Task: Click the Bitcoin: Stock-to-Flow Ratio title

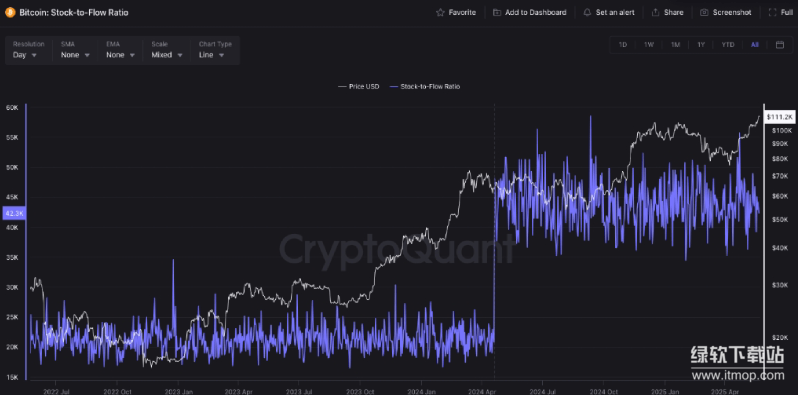Action: [x=74, y=12]
